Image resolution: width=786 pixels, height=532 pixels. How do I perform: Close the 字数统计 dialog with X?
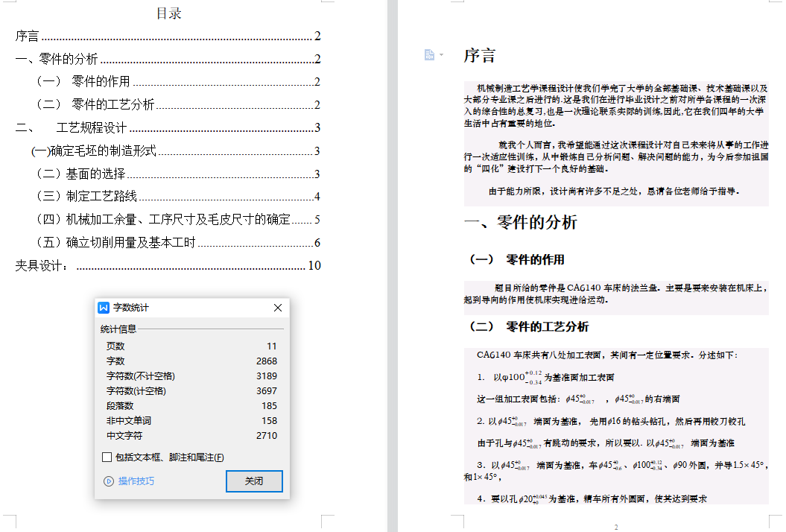[278, 308]
